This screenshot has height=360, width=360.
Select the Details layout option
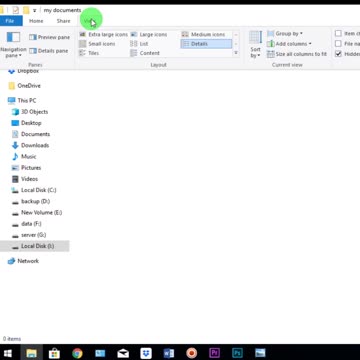pyautogui.click(x=206, y=44)
